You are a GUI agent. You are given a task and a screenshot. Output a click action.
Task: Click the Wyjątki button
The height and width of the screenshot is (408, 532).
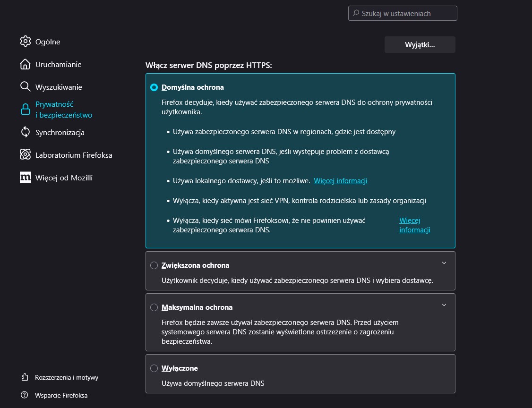click(x=419, y=44)
